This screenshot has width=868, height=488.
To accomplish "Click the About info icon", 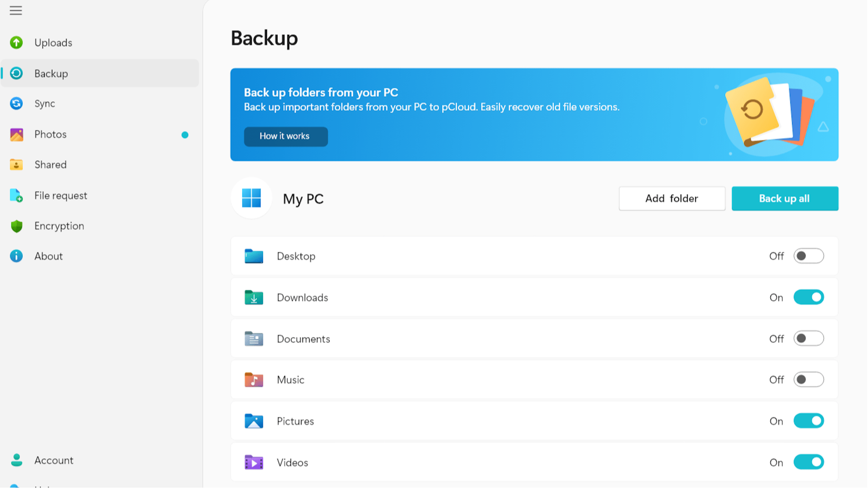I will (16, 256).
